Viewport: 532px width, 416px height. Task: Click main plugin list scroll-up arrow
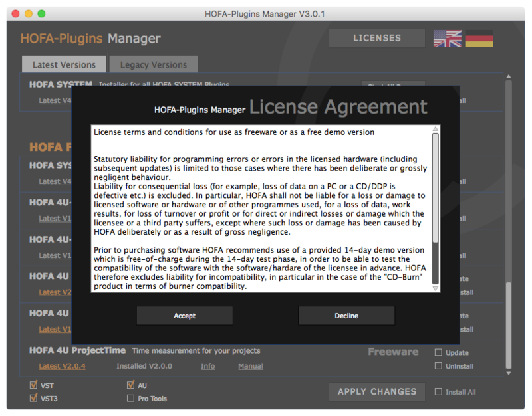pyautogui.click(x=509, y=76)
